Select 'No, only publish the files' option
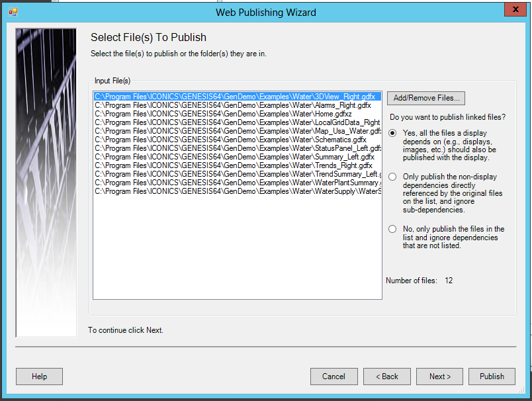The width and height of the screenshot is (532, 401). 393,229
